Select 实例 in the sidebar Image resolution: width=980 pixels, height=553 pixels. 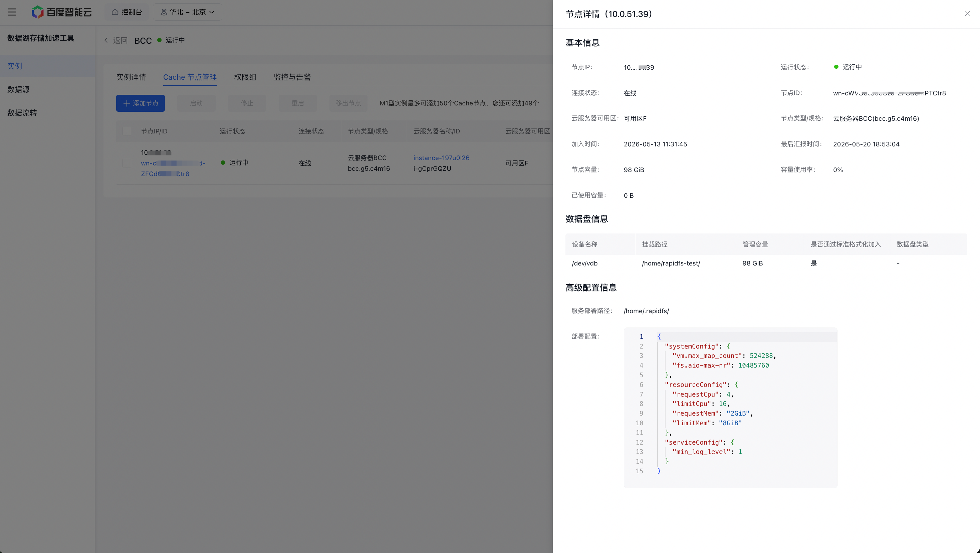pyautogui.click(x=47, y=66)
